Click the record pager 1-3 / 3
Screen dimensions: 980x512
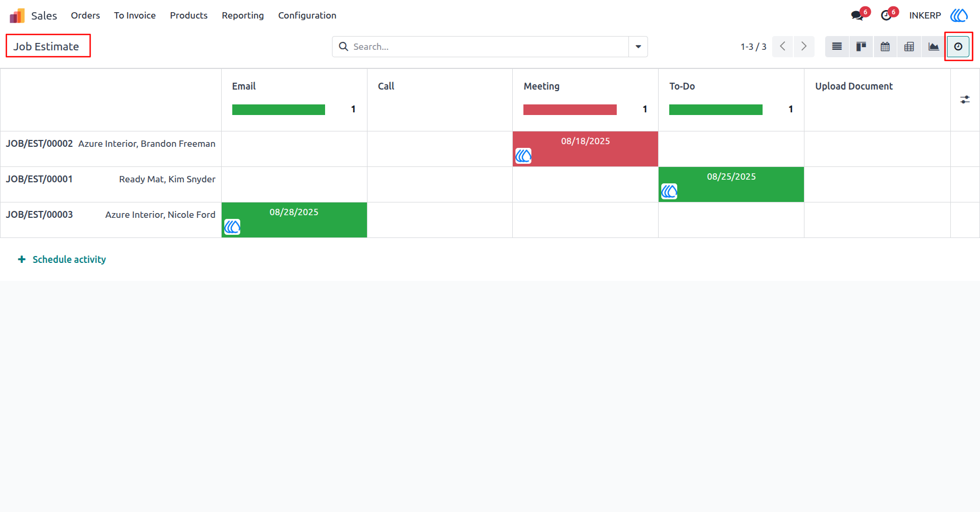pyautogui.click(x=754, y=47)
